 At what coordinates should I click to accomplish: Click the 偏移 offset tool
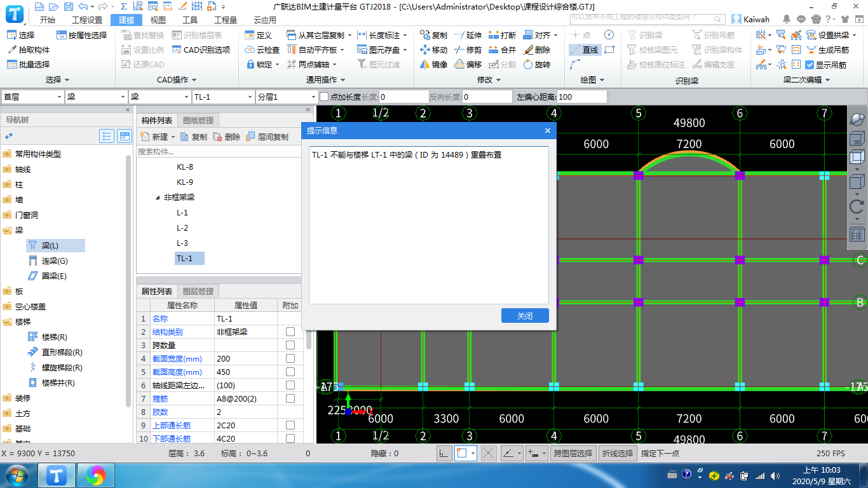pyautogui.click(x=468, y=64)
